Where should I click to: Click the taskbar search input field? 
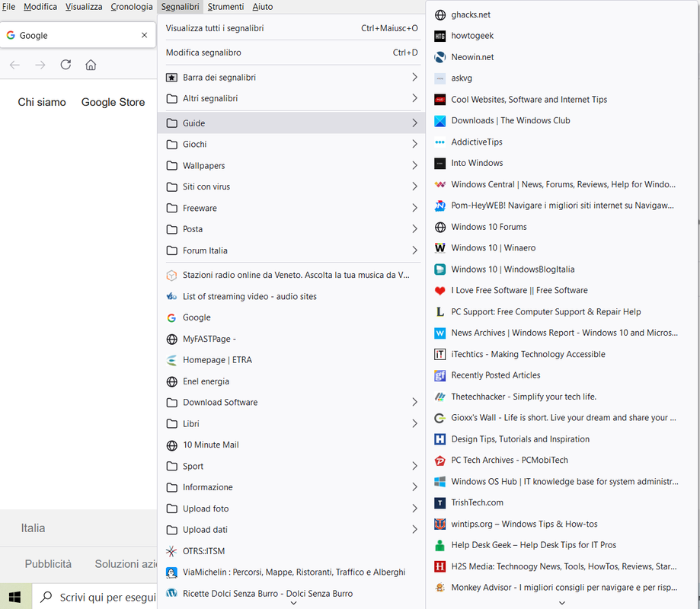click(x=94, y=597)
